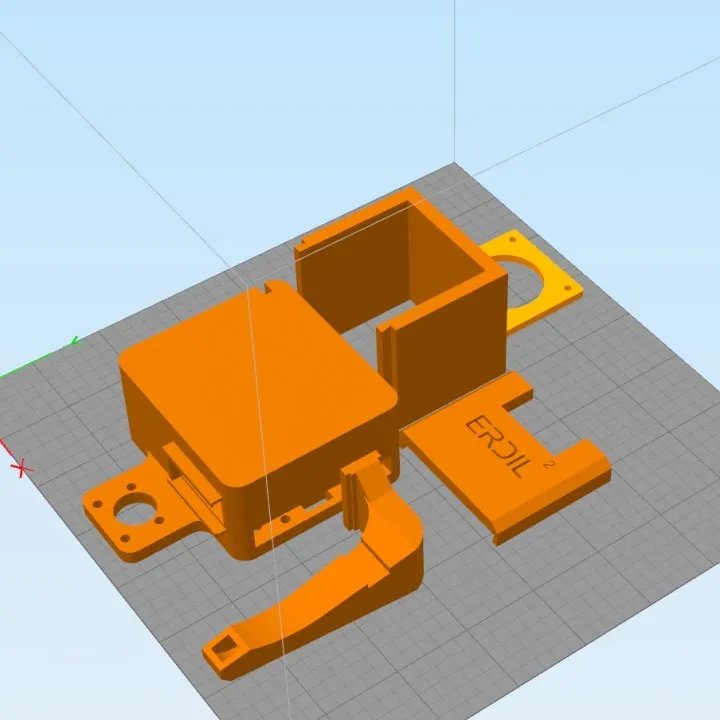Select the ERDIL engraved bracket model

[505, 459]
